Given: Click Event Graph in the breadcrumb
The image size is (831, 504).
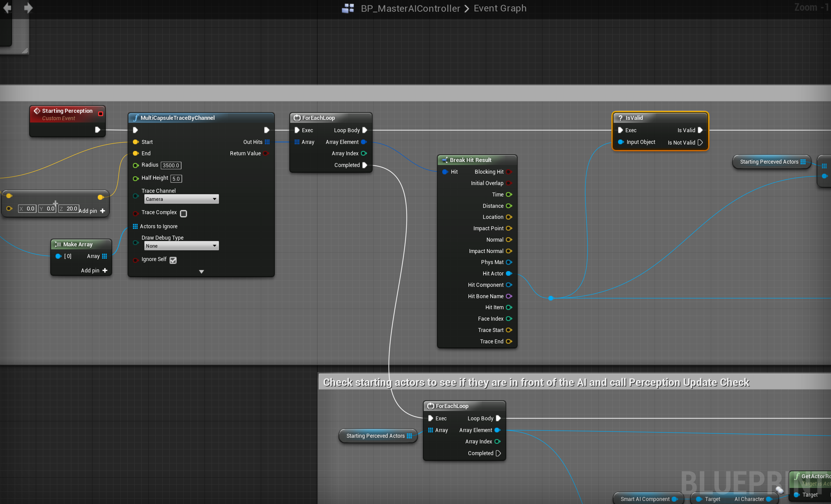Looking at the screenshot, I should pos(500,8).
